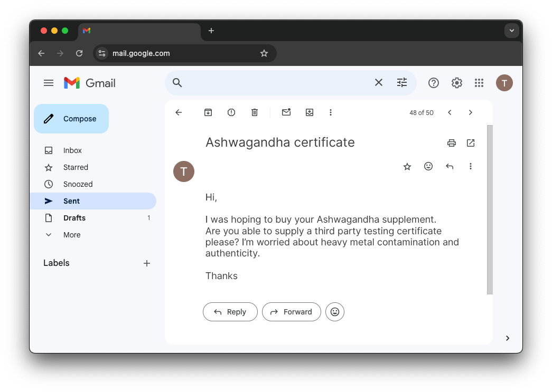Go back to the Sent list
552x392 pixels.
[179, 112]
